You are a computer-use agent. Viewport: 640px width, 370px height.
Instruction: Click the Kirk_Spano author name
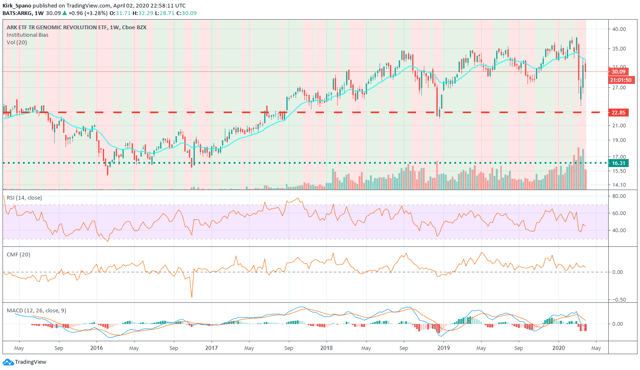[17, 6]
